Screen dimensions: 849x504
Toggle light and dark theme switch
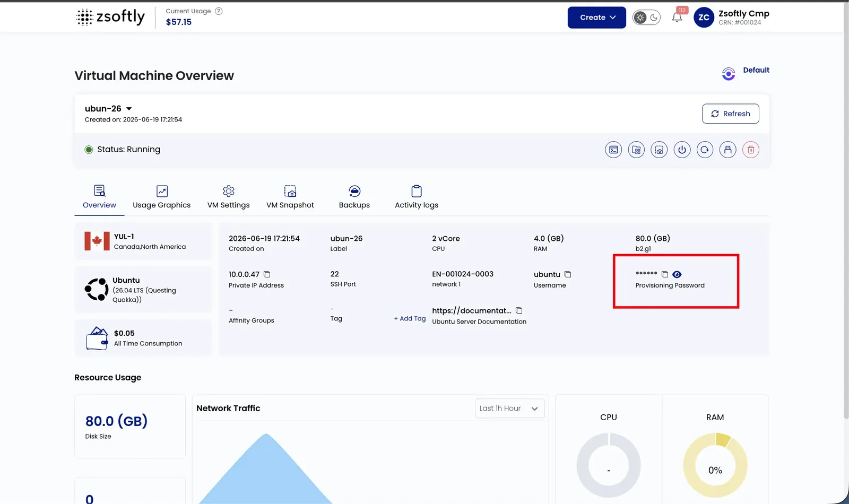tap(646, 18)
